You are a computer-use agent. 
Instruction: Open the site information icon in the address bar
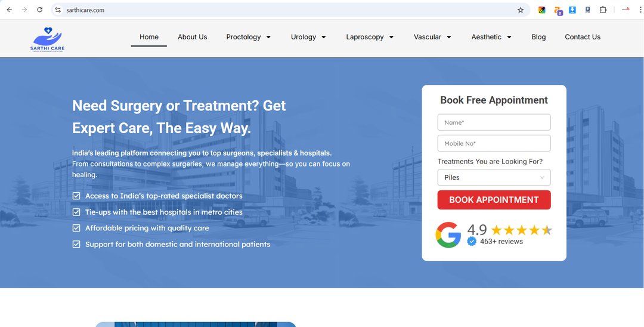(58, 10)
